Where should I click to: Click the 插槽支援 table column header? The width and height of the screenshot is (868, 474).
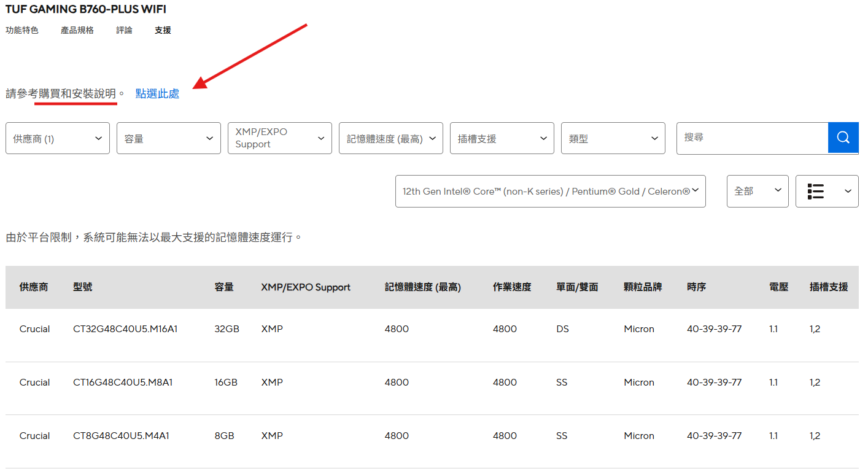(829, 287)
